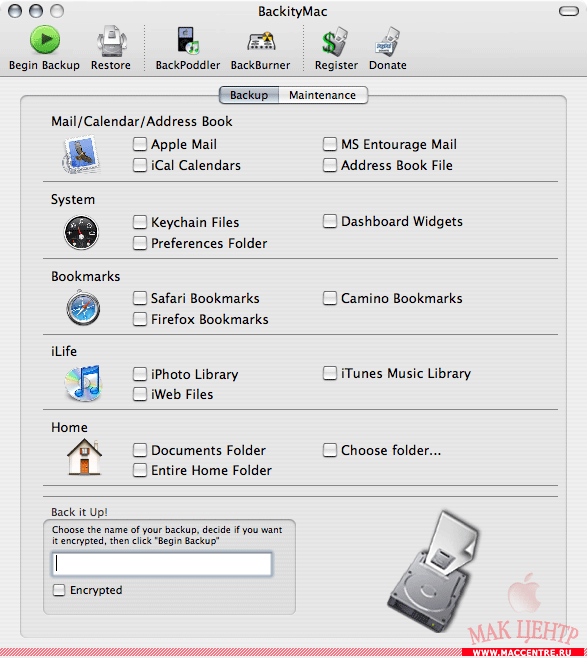Tick the iTunes Music Library checkbox
The image size is (587, 658).
(330, 373)
